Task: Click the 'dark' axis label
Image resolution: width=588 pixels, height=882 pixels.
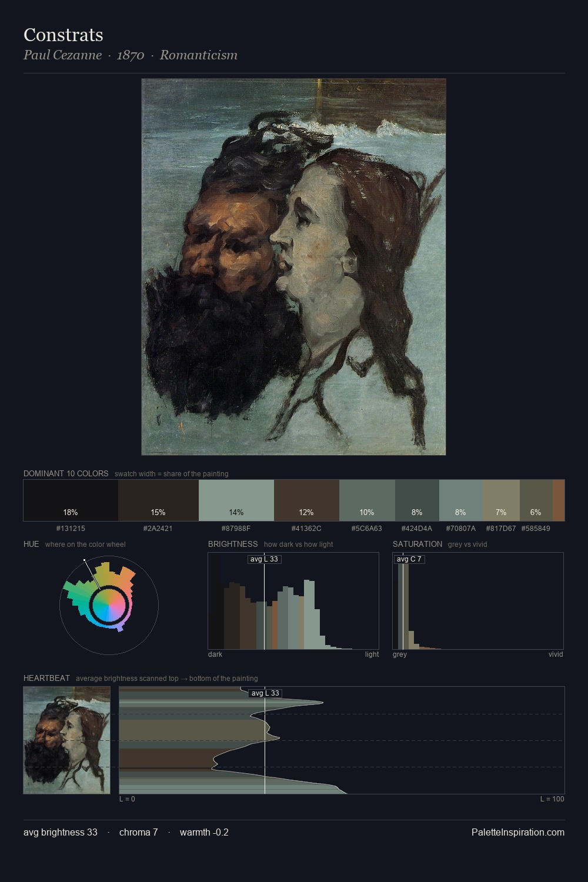Action: 215,654
